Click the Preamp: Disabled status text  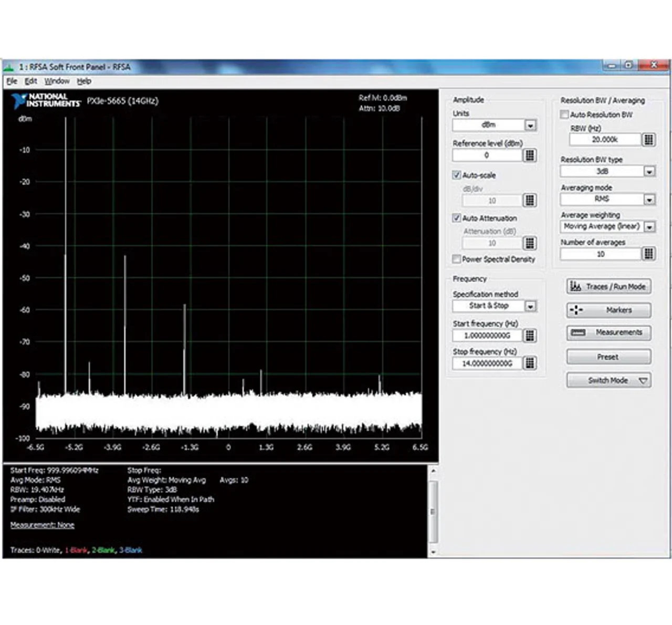click(38, 499)
